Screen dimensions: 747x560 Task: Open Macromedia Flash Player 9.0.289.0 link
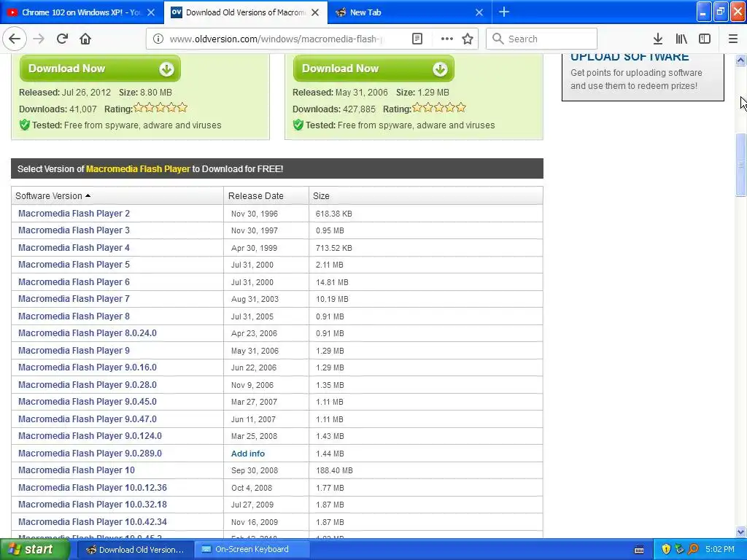coord(90,454)
